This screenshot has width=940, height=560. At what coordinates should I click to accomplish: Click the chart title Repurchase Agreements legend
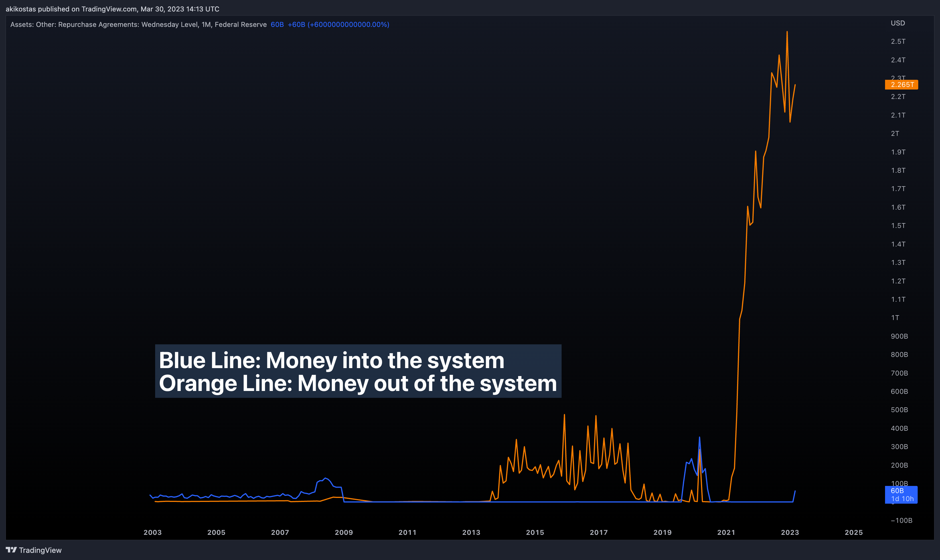point(138,25)
